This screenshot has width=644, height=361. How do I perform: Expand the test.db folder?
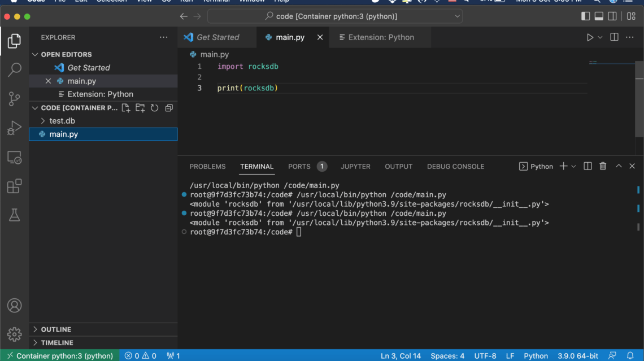(42, 120)
